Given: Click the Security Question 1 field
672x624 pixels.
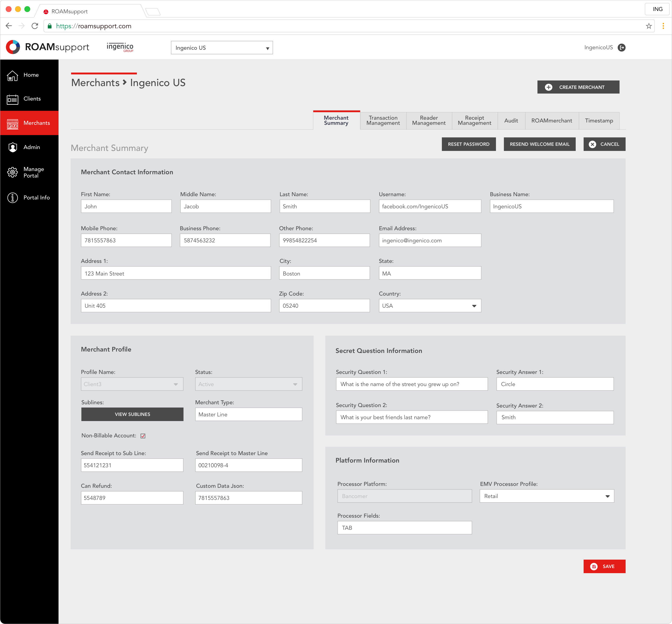Looking at the screenshot, I should (x=412, y=384).
